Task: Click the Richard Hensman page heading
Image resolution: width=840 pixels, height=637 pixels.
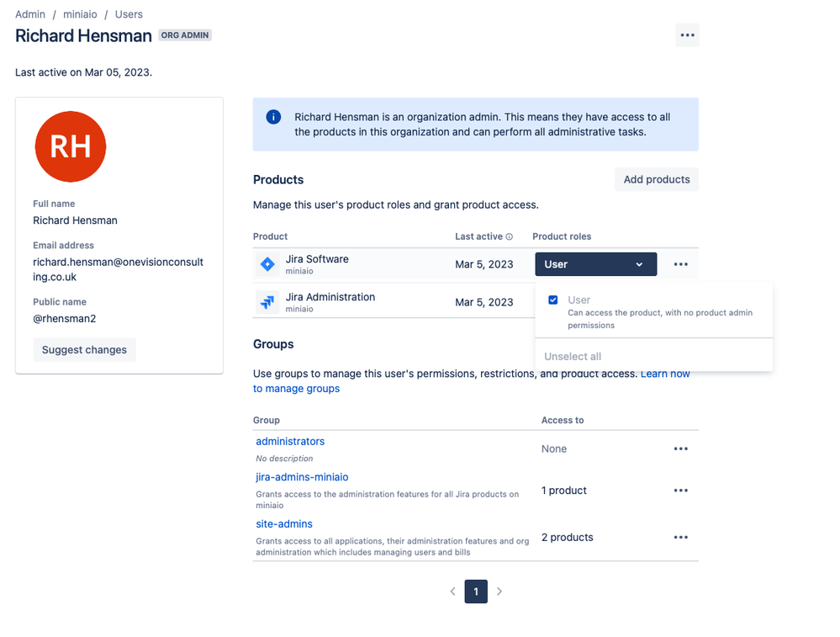Action: click(x=83, y=36)
